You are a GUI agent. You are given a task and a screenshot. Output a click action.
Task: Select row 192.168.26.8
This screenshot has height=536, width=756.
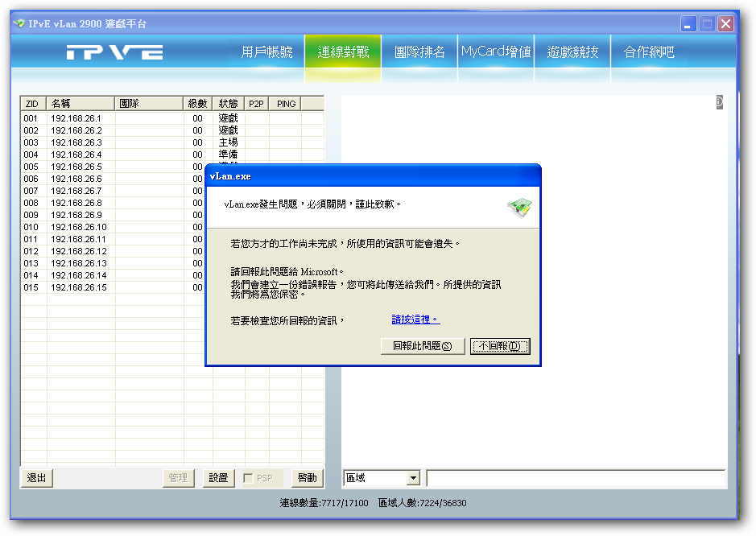113,203
